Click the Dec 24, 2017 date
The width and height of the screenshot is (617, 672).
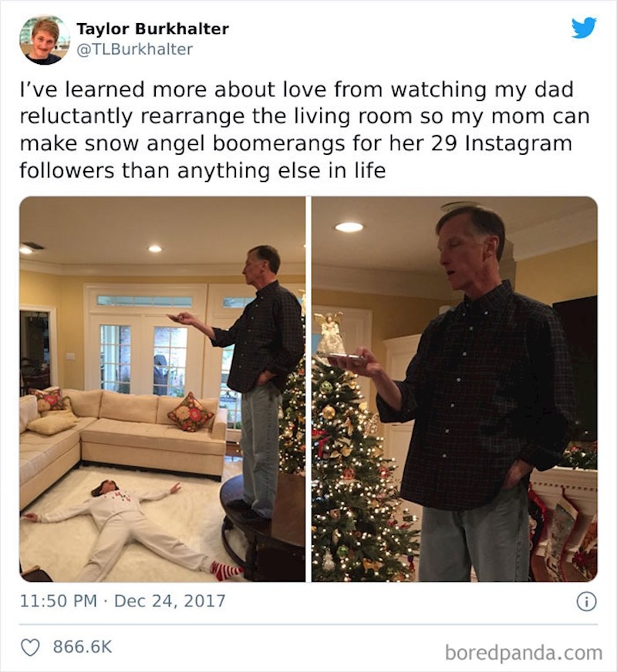tap(170, 601)
